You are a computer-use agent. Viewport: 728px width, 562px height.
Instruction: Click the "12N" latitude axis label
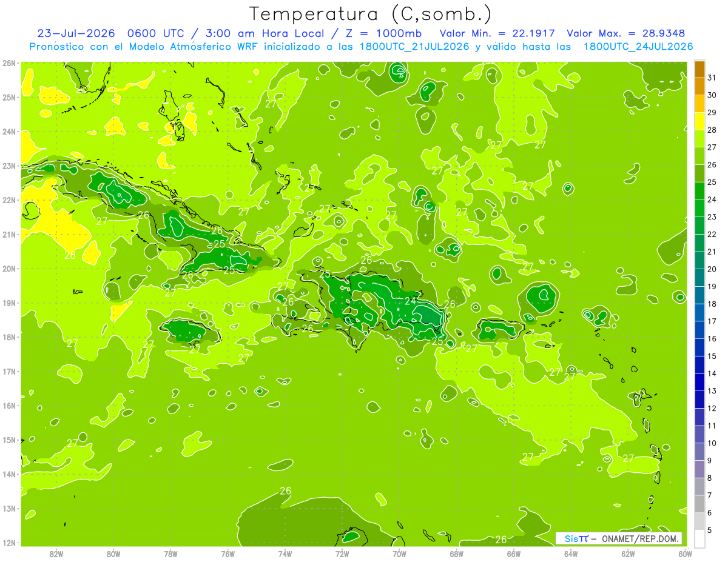(9, 543)
